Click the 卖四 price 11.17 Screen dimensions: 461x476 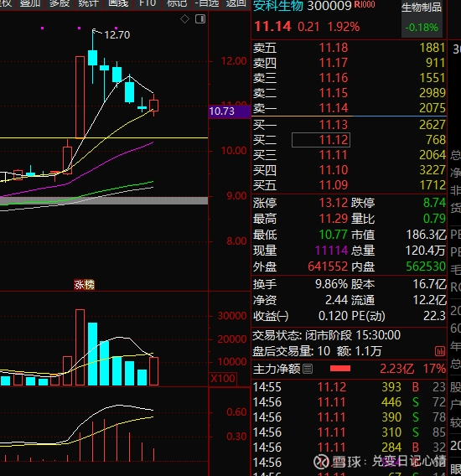click(333, 63)
